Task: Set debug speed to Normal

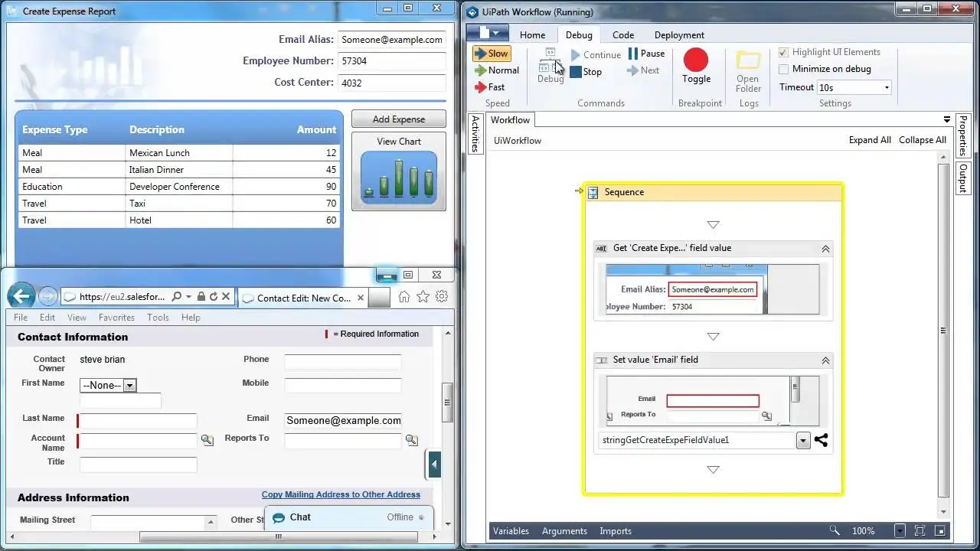Action: tap(496, 70)
